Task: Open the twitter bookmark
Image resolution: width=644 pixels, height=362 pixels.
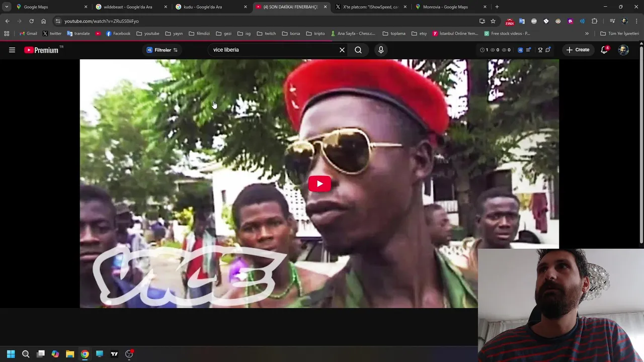Action: tap(52, 34)
